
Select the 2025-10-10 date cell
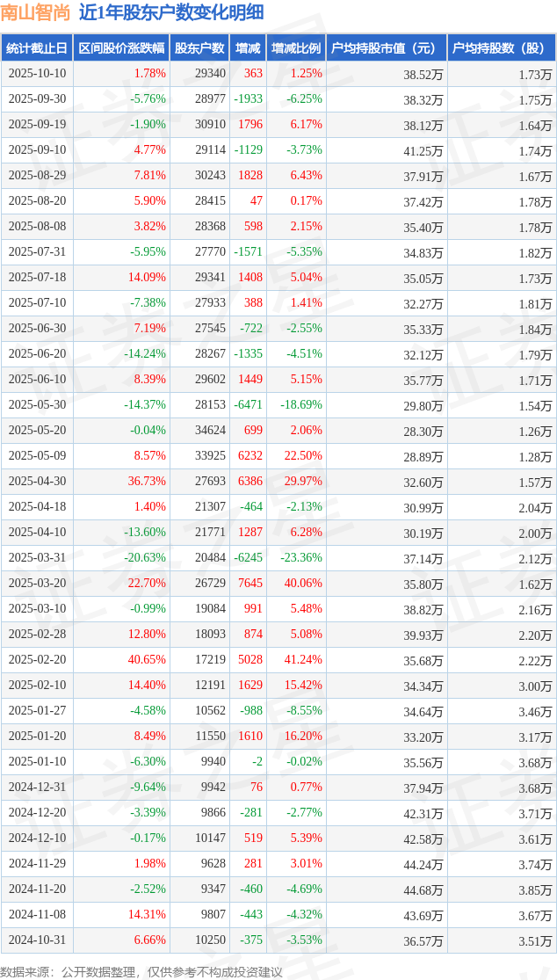coord(37,74)
